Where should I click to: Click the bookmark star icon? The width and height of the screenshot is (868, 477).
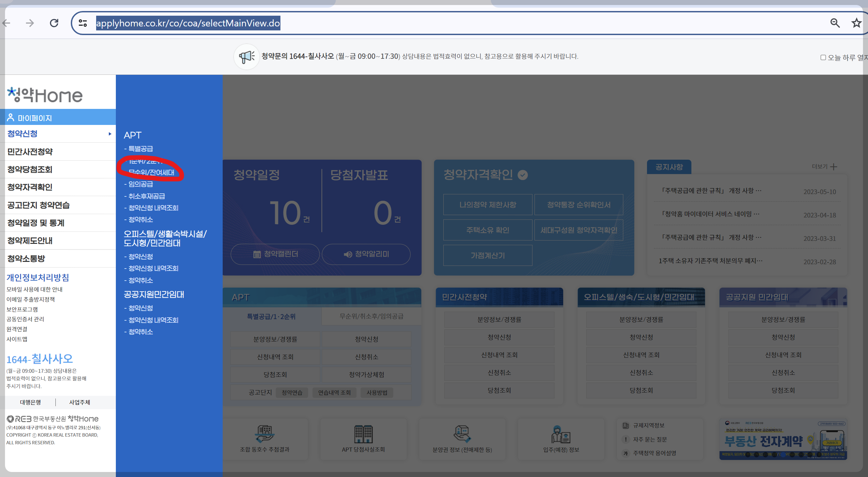856,23
